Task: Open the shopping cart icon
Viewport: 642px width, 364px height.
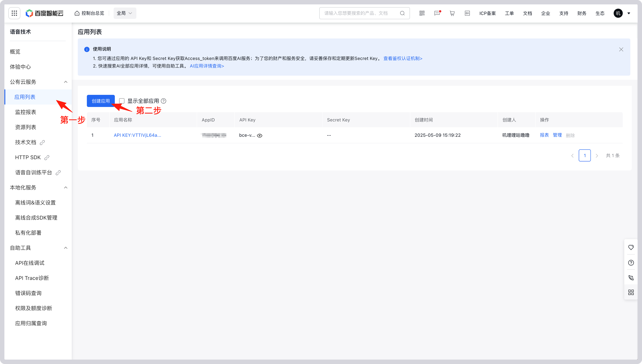Action: click(x=452, y=13)
